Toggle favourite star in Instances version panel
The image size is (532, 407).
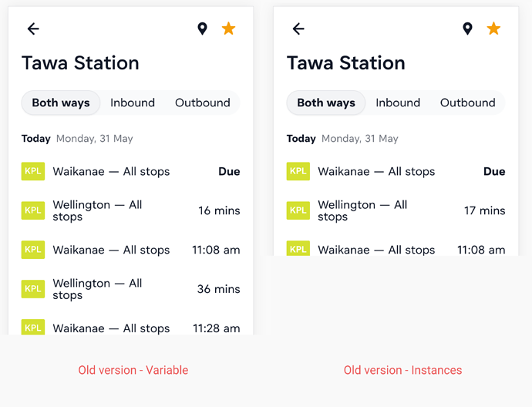tap(493, 29)
